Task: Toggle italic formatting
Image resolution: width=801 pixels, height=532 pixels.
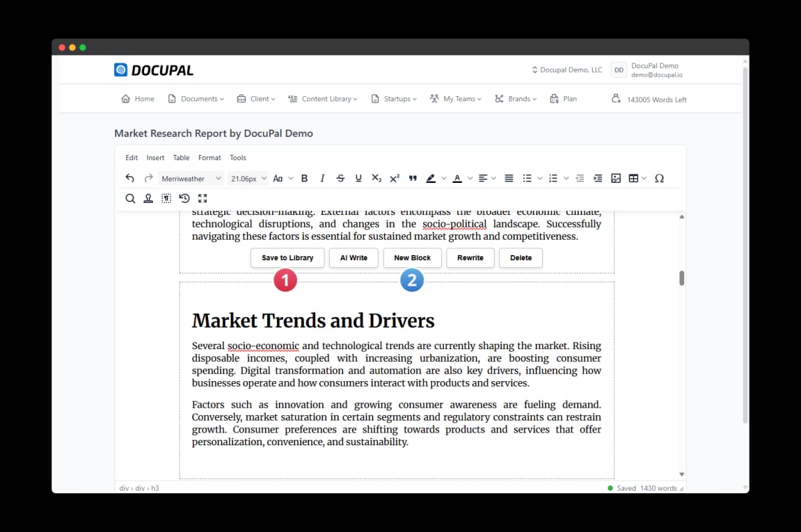Action: pos(322,178)
